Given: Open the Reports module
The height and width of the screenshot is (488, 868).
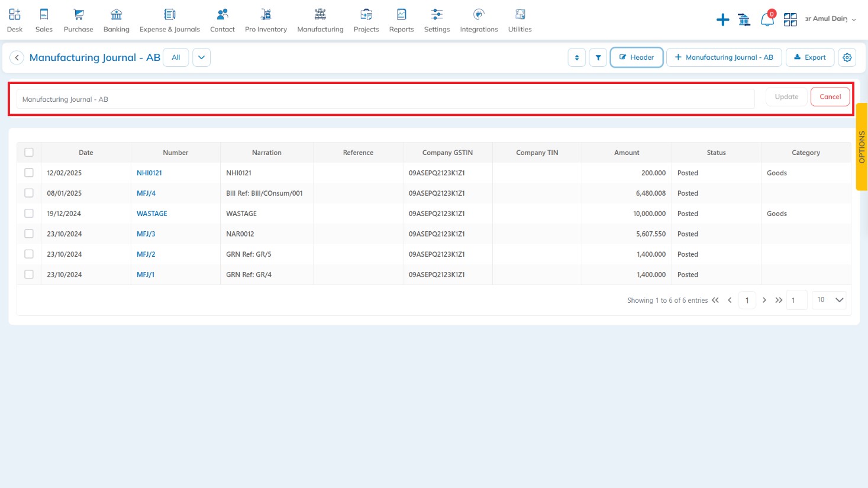Looking at the screenshot, I should click(401, 20).
